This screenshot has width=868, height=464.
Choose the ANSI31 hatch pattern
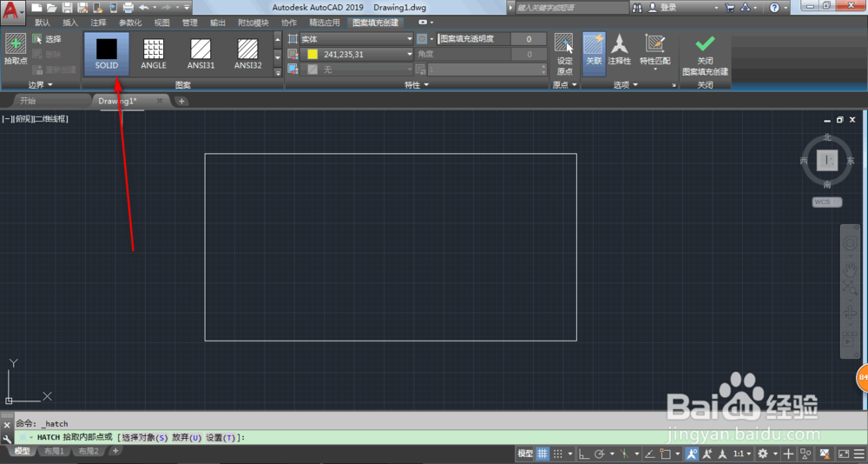(201, 54)
